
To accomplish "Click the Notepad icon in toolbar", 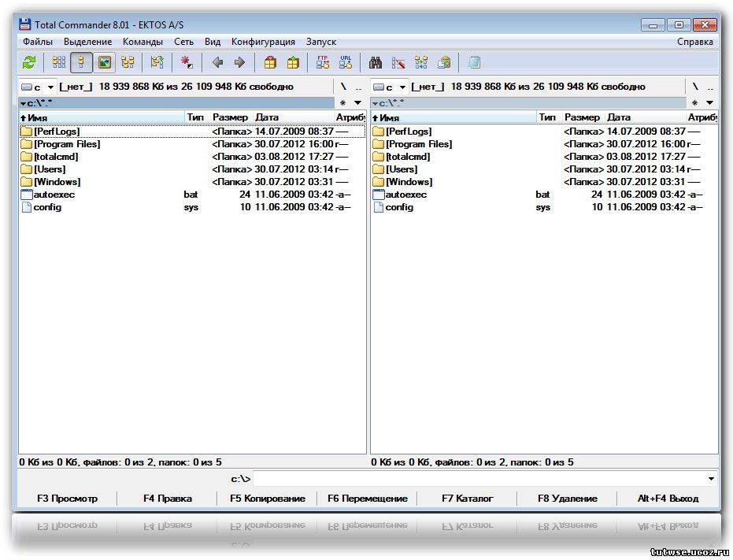I will (x=474, y=62).
